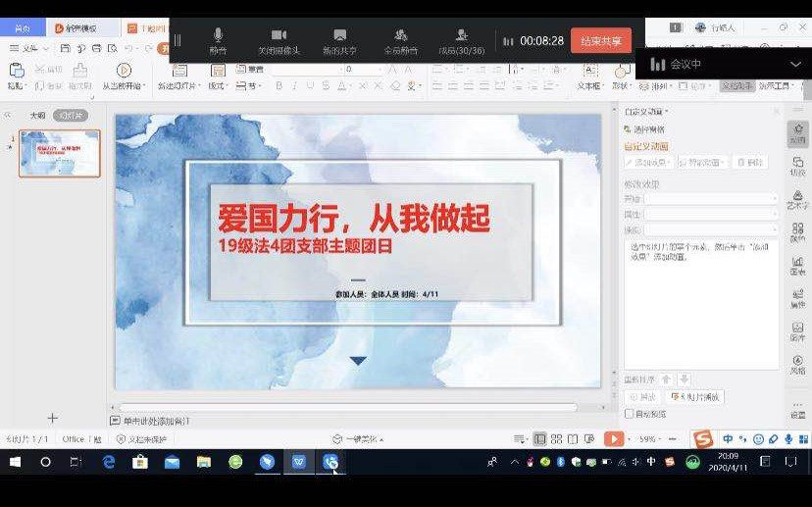Mute the microphone in meeting toolbar
This screenshot has width=812, height=507.
[x=218, y=40]
